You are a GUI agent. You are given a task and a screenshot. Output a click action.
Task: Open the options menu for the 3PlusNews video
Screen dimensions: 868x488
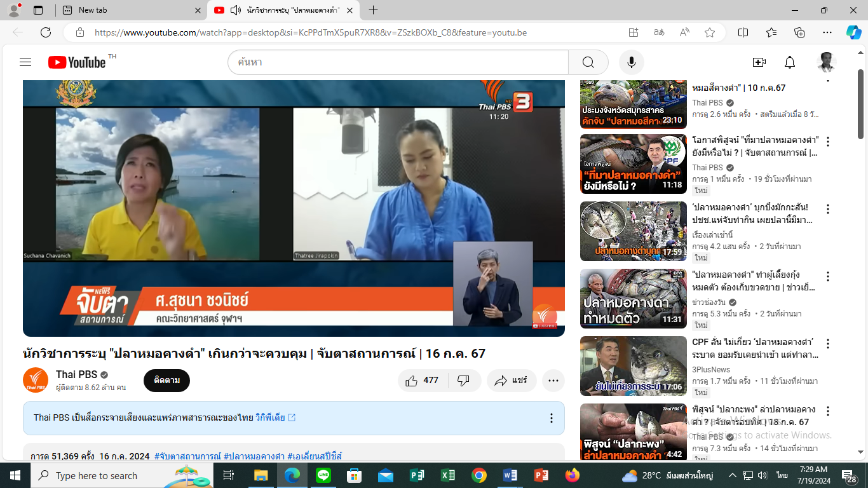(828, 344)
